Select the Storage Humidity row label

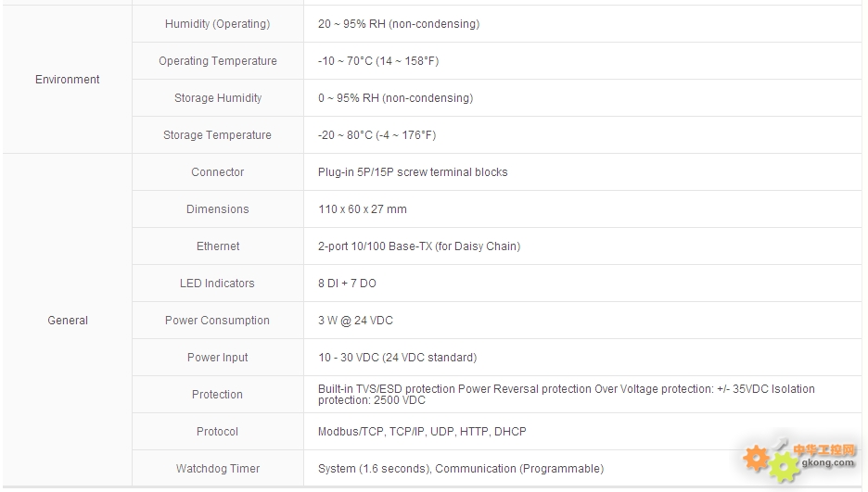point(218,98)
